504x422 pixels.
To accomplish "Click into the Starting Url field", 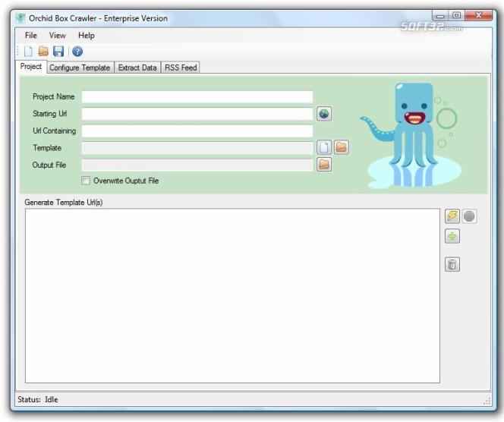I will 197,114.
